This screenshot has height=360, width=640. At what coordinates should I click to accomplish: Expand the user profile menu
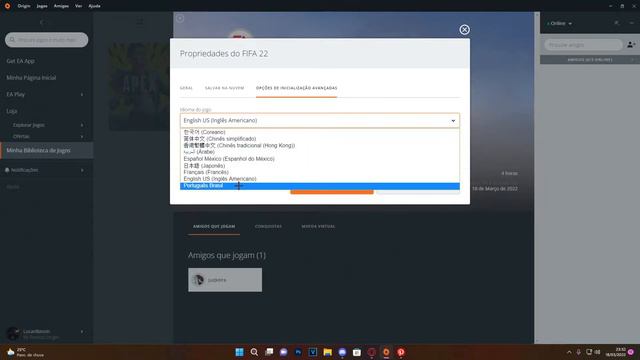tap(82, 331)
